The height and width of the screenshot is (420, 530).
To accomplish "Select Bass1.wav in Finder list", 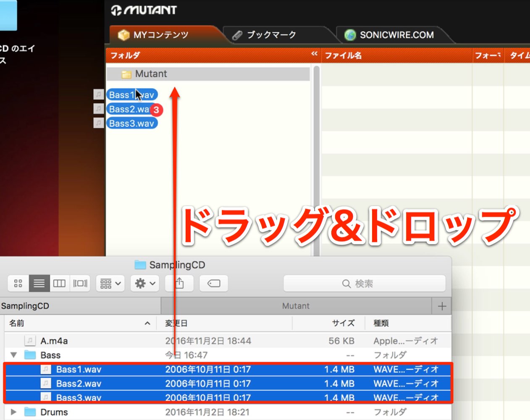I will click(x=228, y=369).
